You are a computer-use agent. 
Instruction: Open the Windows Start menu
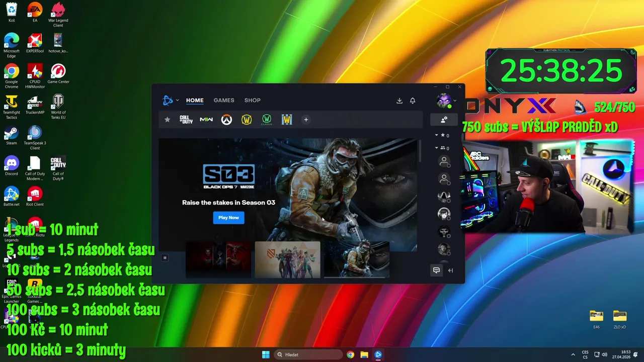point(266,354)
